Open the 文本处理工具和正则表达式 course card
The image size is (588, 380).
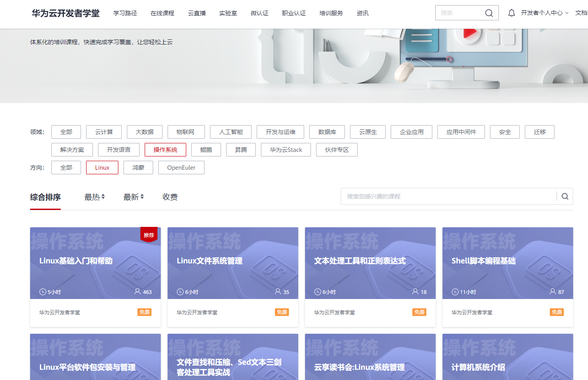[x=370, y=277]
